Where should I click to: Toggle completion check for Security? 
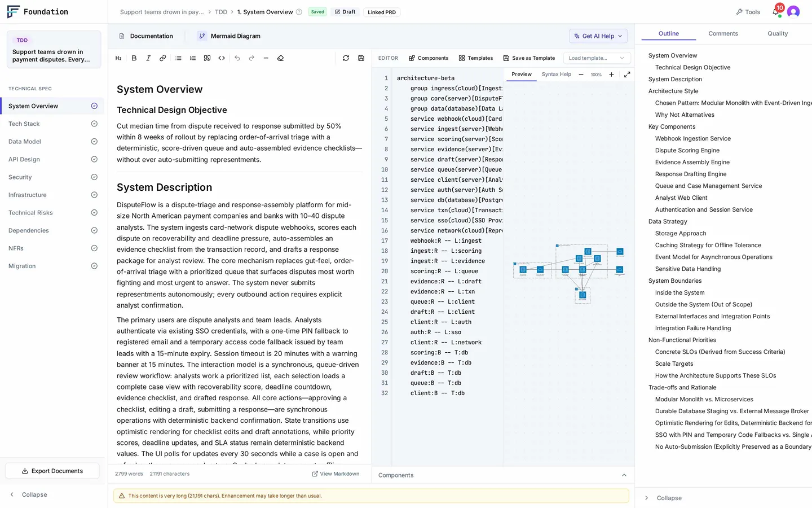(94, 177)
